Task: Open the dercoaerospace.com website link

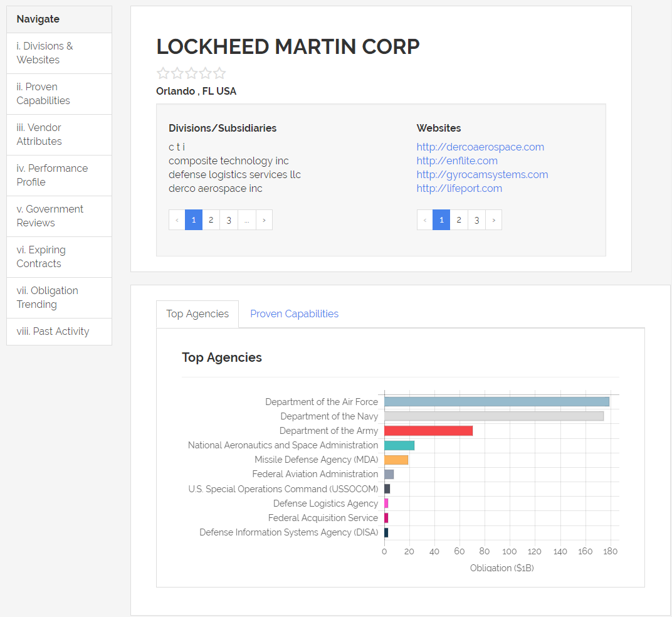Action: pyautogui.click(x=480, y=147)
